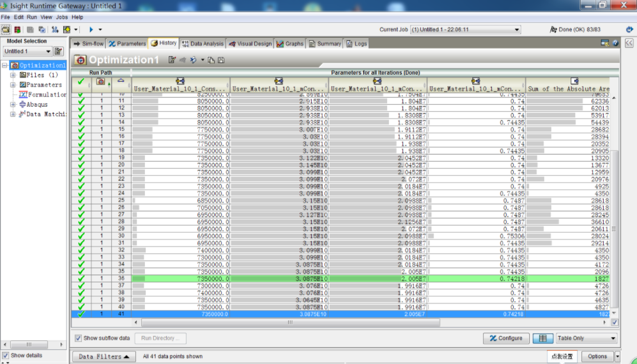Open the Summary tab
This screenshot has height=364, width=637.
(324, 43)
